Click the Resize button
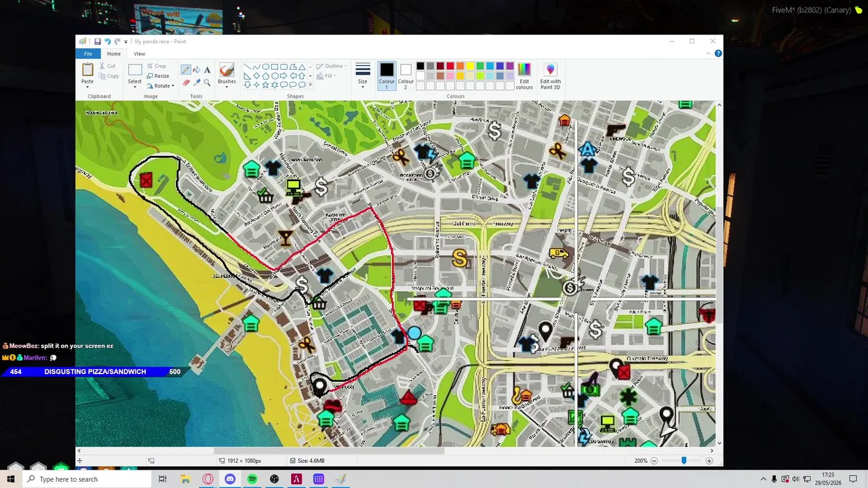 (158, 76)
